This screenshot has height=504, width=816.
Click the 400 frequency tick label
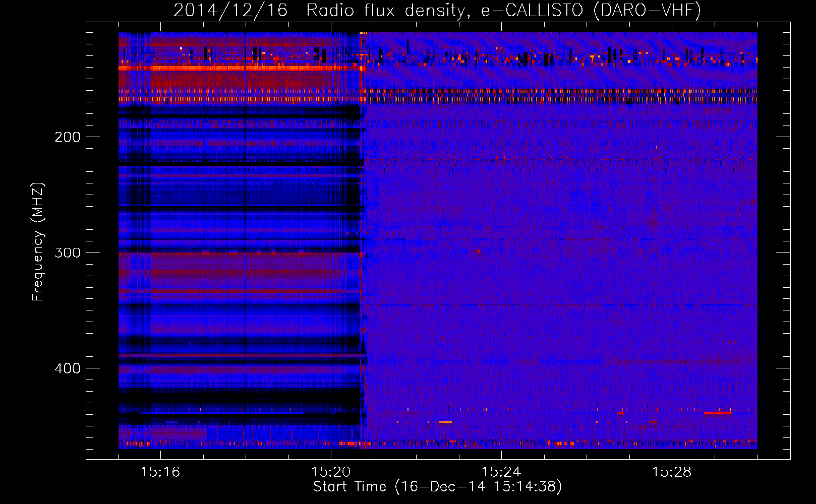(x=68, y=368)
